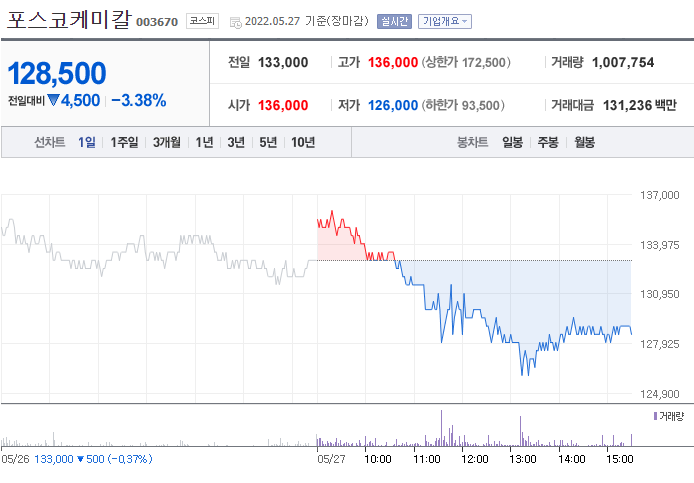Click the 05/27 date axis label
The height and width of the screenshot is (483, 694).
pyautogui.click(x=331, y=459)
